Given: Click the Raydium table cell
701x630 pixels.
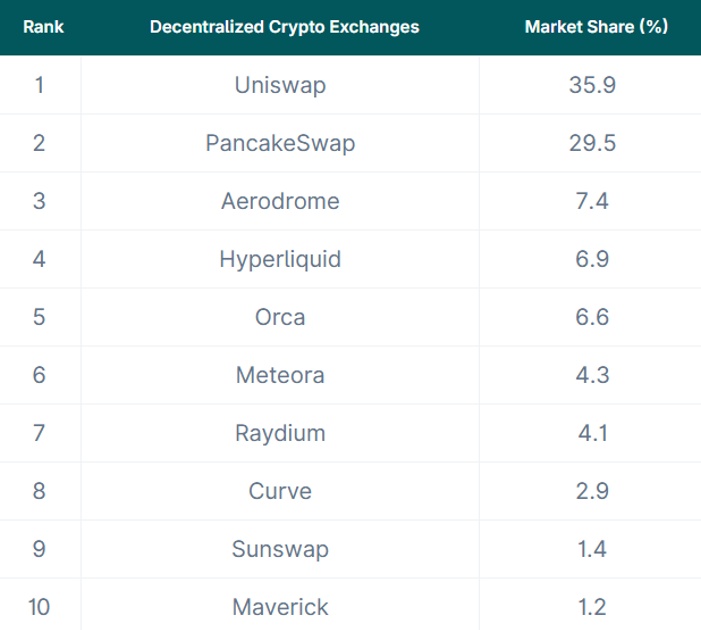Looking at the screenshot, I should [x=280, y=433].
